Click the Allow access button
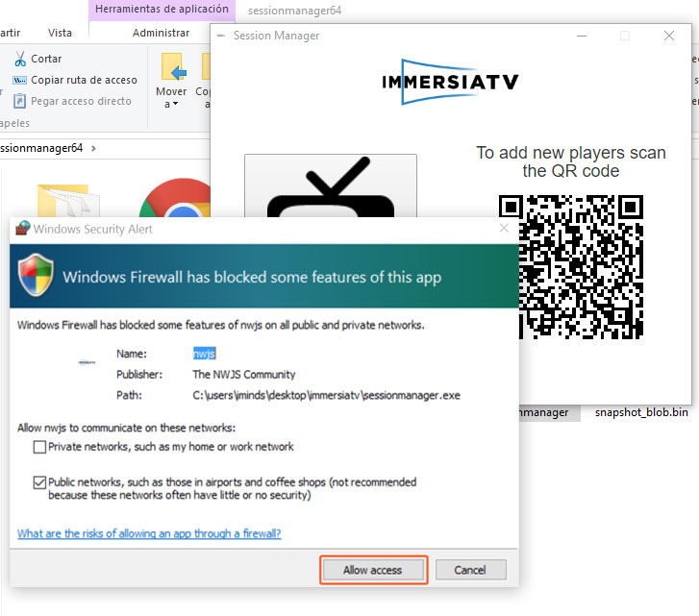This screenshot has width=699, height=616. (373, 570)
